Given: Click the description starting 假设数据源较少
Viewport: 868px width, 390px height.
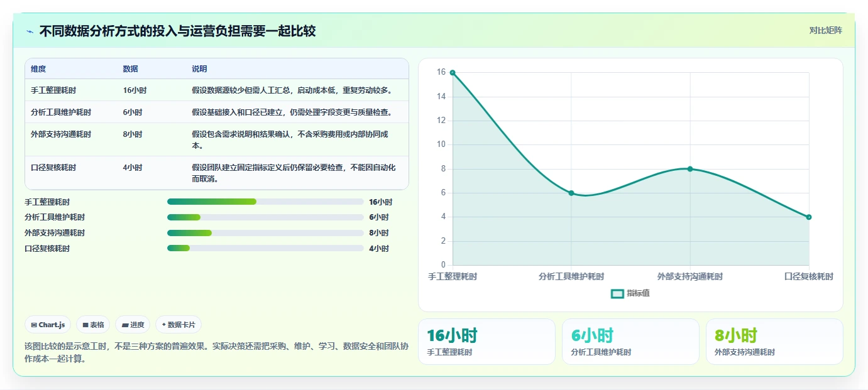Looking at the screenshot, I should [x=292, y=90].
